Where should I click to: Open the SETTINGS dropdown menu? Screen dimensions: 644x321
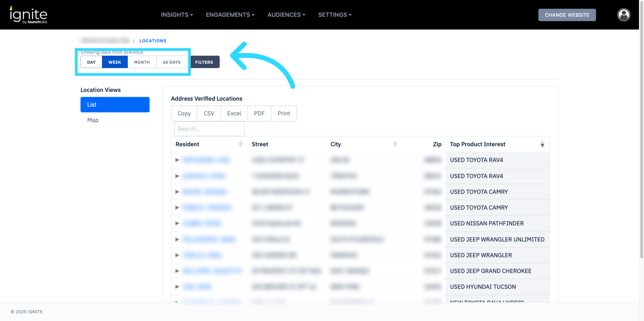(335, 15)
